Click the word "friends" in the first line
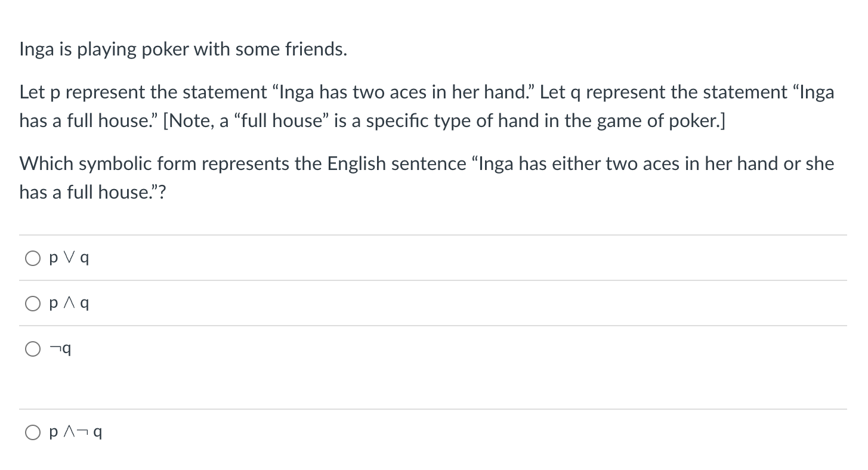This screenshot has width=868, height=470. pyautogui.click(x=313, y=50)
